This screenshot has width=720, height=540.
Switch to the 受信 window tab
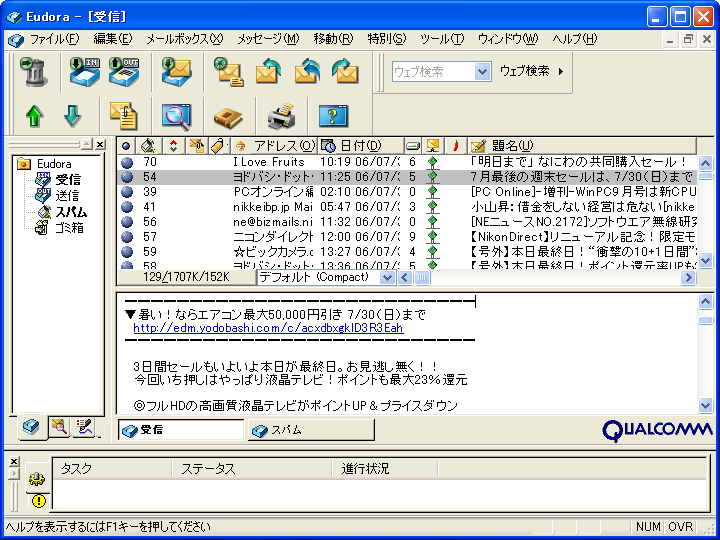coord(180,430)
